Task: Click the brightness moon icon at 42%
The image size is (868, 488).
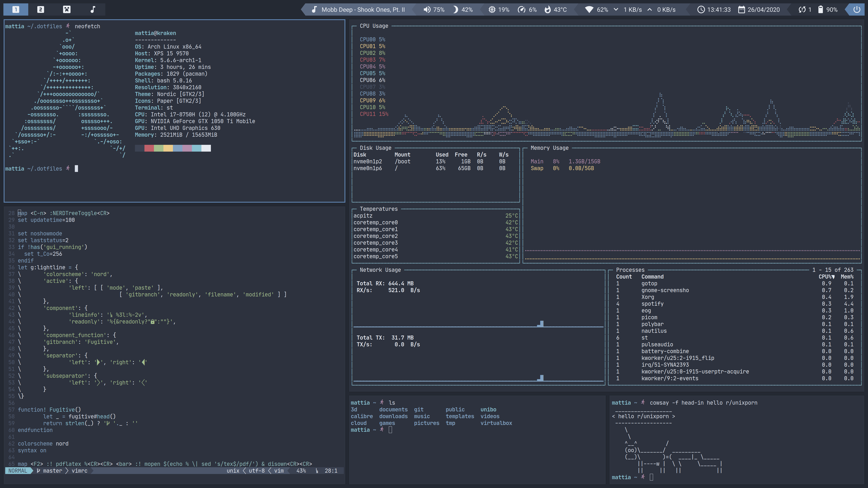Action: tap(455, 9)
